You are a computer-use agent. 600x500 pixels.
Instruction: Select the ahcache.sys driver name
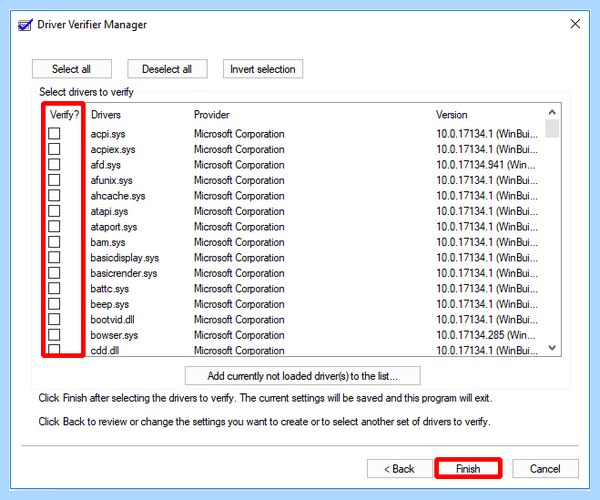tap(118, 196)
